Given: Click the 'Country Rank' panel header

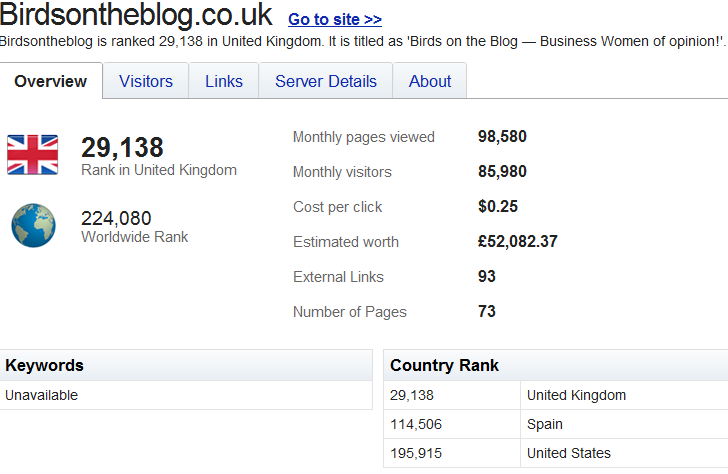Looking at the screenshot, I should pos(556,365).
